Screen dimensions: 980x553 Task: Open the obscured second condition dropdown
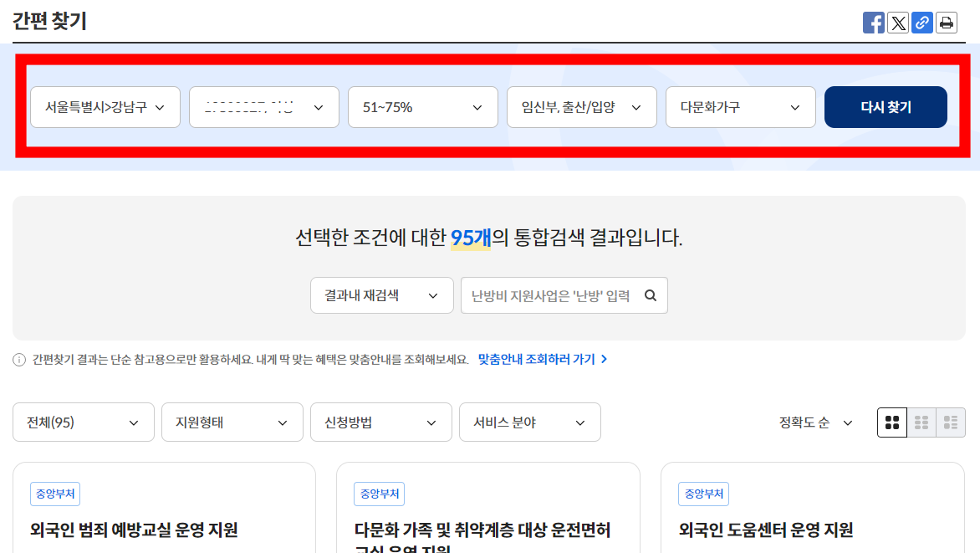point(263,107)
